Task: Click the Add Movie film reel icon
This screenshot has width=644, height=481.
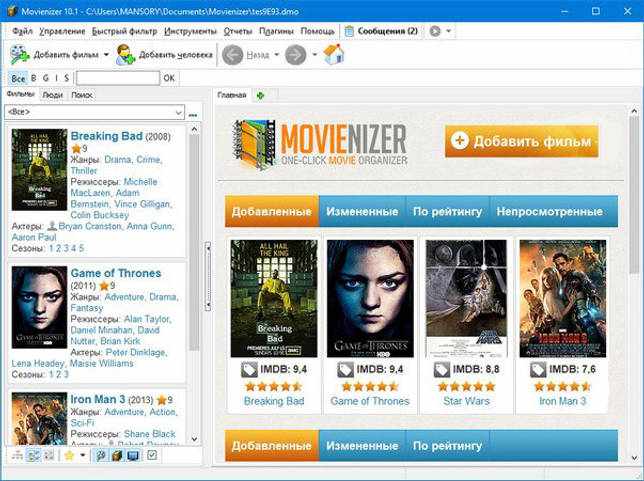Action: [20, 55]
